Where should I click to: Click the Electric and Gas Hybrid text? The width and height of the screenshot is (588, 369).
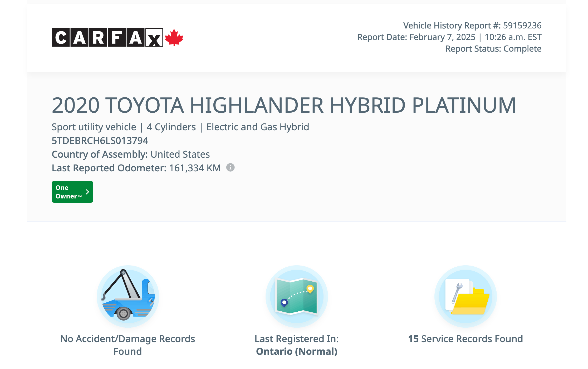[x=257, y=127]
